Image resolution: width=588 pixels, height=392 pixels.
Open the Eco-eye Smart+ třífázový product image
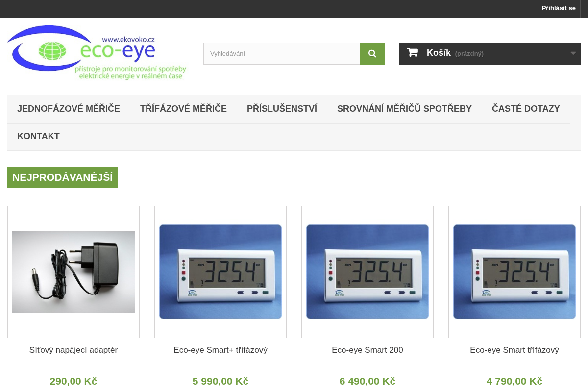pos(220,272)
